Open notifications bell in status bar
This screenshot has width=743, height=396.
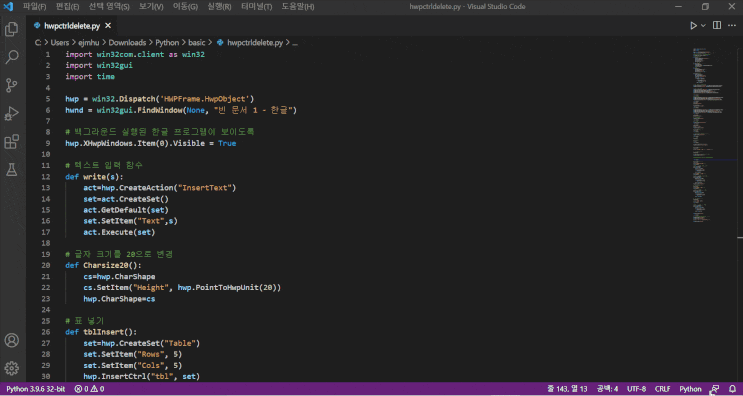coord(732,389)
